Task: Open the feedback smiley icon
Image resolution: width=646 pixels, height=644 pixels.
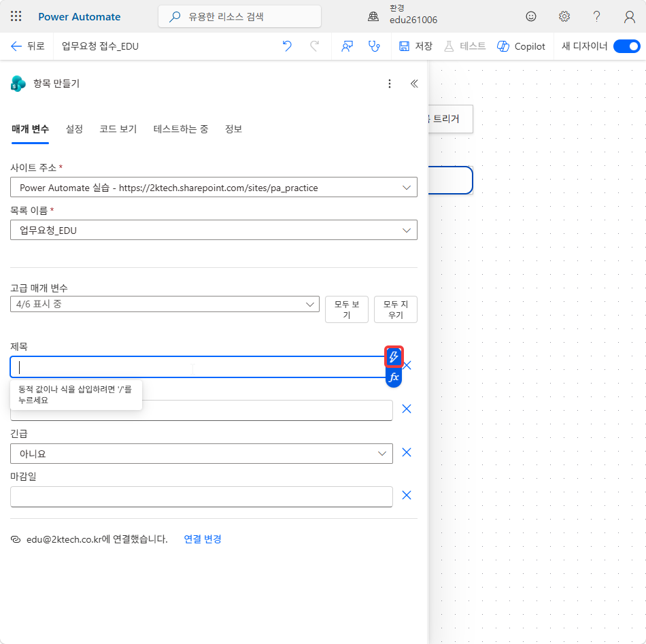Action: coord(530,16)
